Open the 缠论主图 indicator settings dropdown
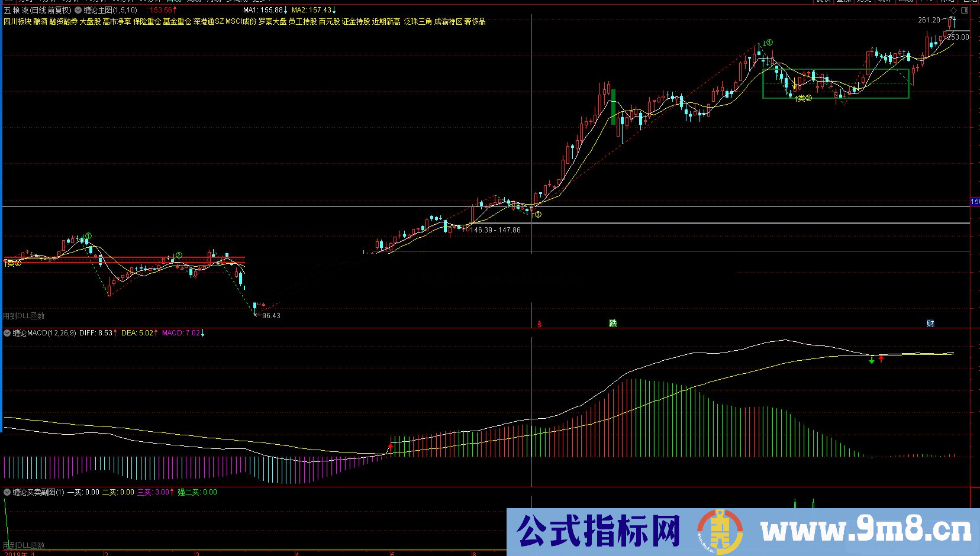This screenshot has height=556, width=980. click(78, 9)
